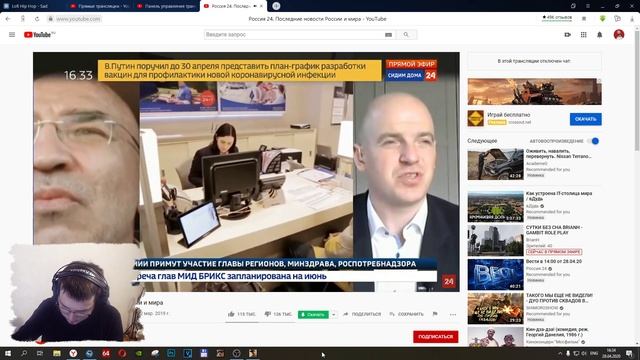Click the blue 'Скачать' ad button

(585, 119)
